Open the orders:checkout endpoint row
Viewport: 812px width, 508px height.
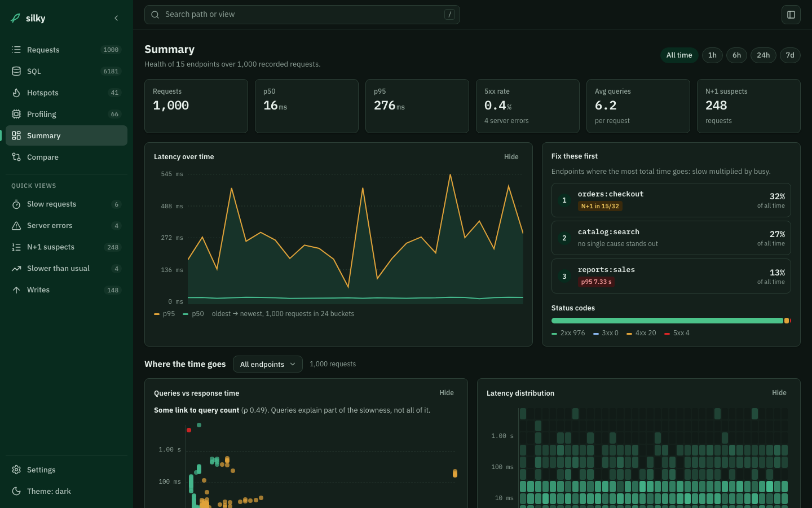coord(671,200)
